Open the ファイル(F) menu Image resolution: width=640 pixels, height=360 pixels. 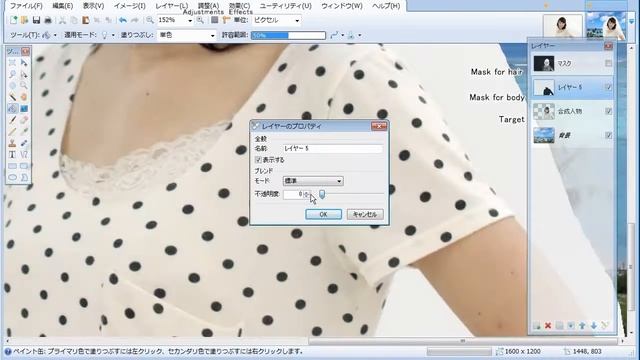26,6
